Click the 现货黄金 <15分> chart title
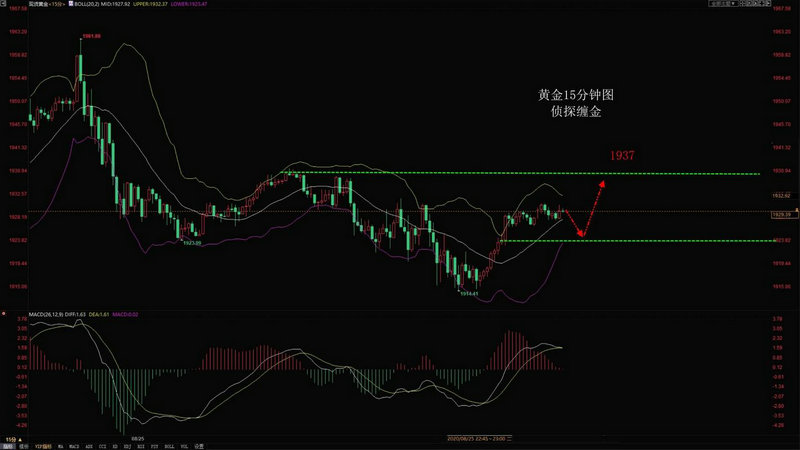The height and width of the screenshot is (450, 800). 46,4
